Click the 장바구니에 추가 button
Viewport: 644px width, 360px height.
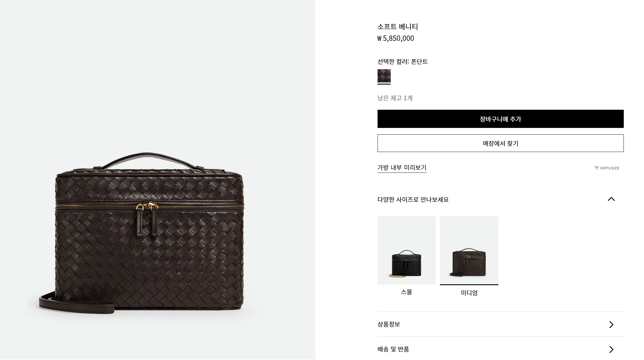click(500, 119)
